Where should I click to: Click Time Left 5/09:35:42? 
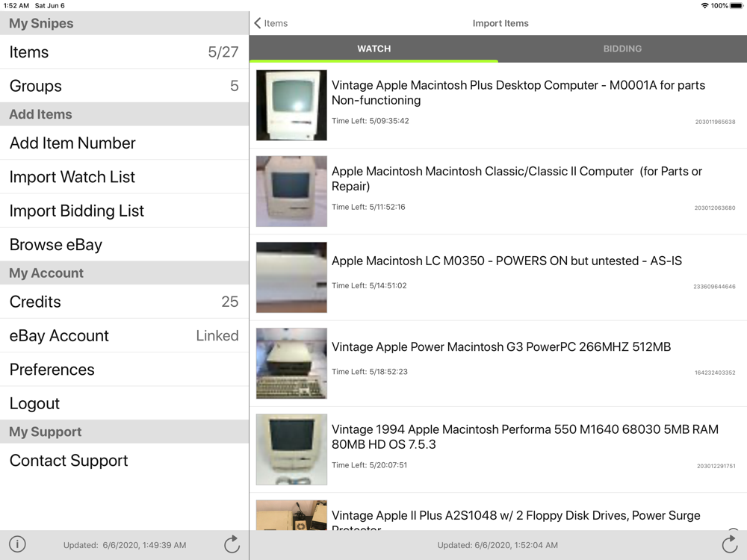(x=371, y=121)
